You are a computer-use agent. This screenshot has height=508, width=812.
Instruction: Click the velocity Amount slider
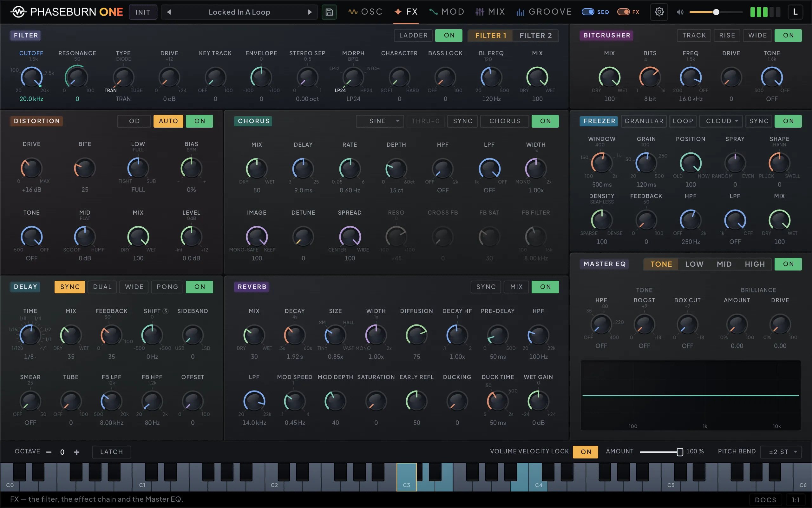click(x=661, y=452)
